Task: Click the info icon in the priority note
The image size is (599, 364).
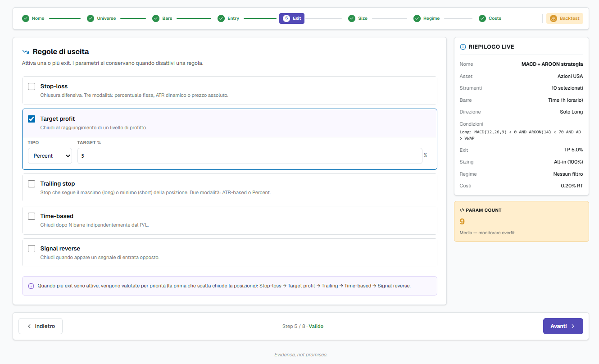Action: click(x=31, y=286)
